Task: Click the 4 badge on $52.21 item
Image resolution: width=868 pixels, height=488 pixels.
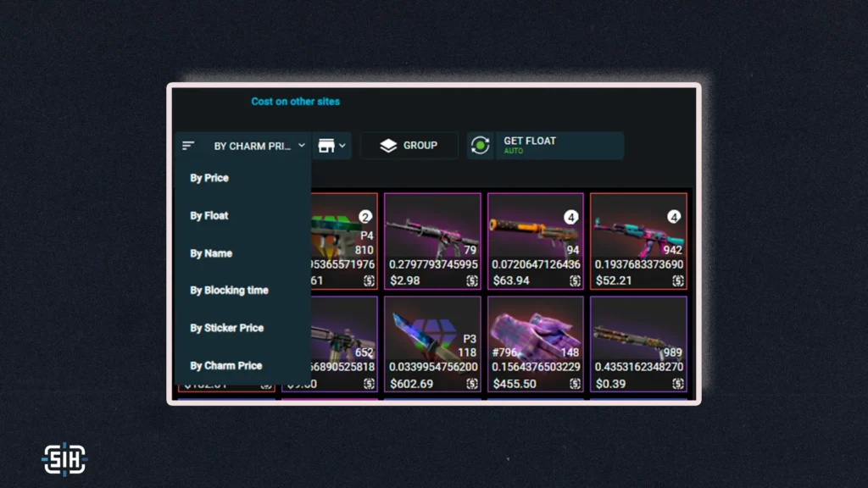Action: [x=674, y=217]
